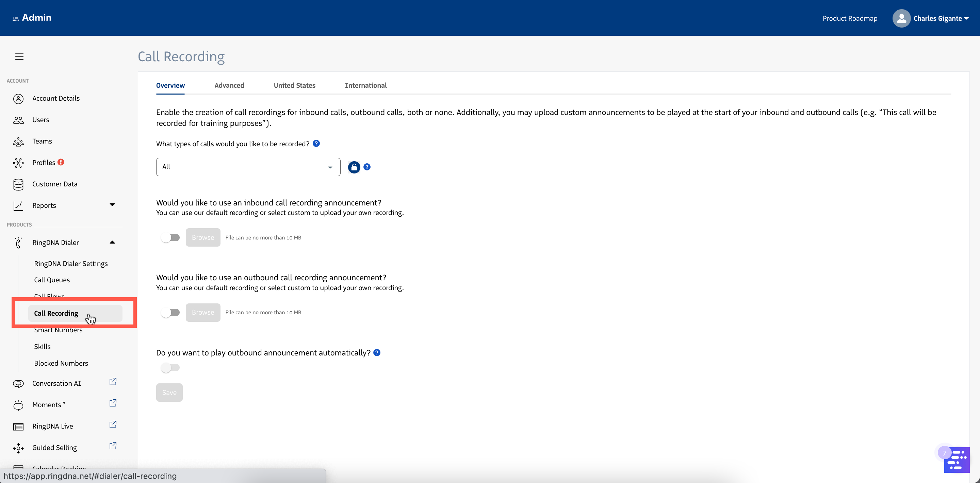Open the United States tab
Screen dimensions: 980x483
pyautogui.click(x=294, y=85)
